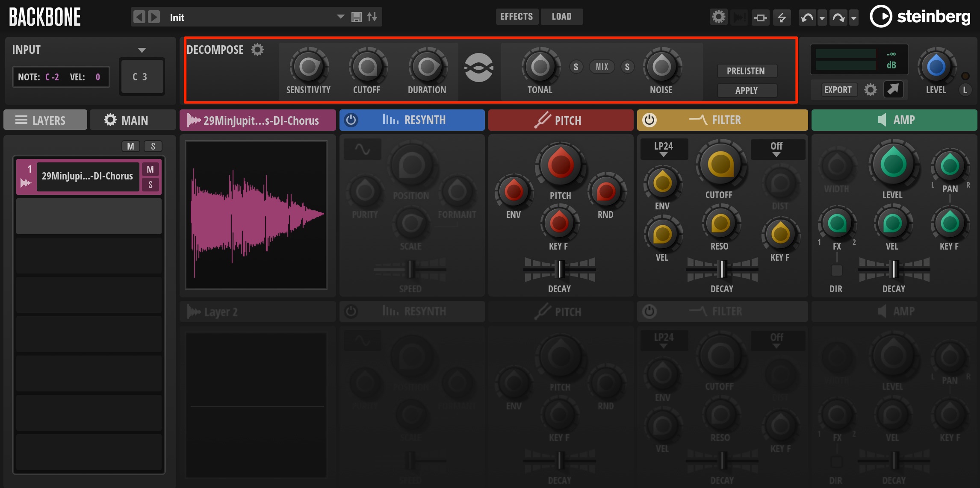Image resolution: width=980 pixels, height=488 pixels.
Task: Click the green Amp LEVEL knob
Action: tap(893, 165)
